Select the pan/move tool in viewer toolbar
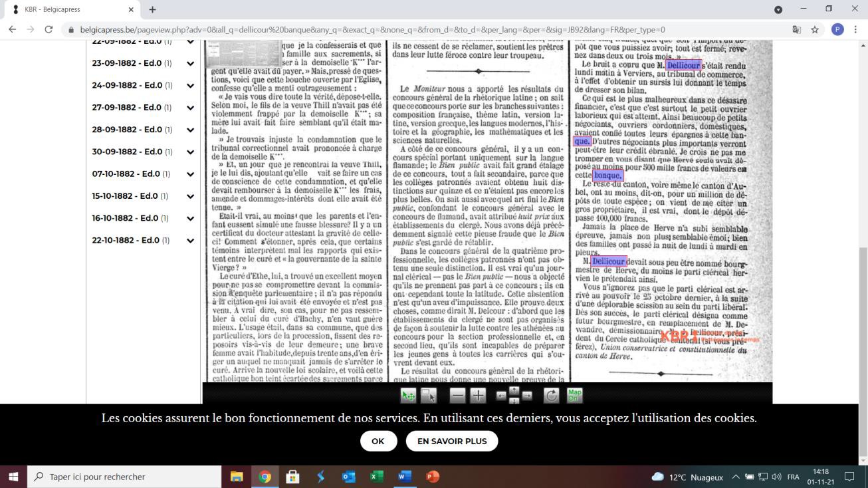Image resolution: width=868 pixels, height=488 pixels. (x=408, y=396)
